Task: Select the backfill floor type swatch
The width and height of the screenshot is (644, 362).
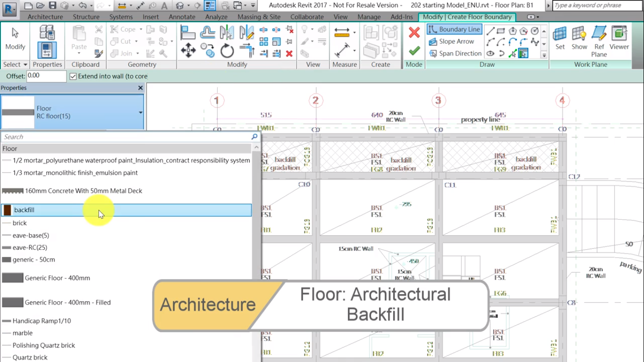Action: coord(8,210)
